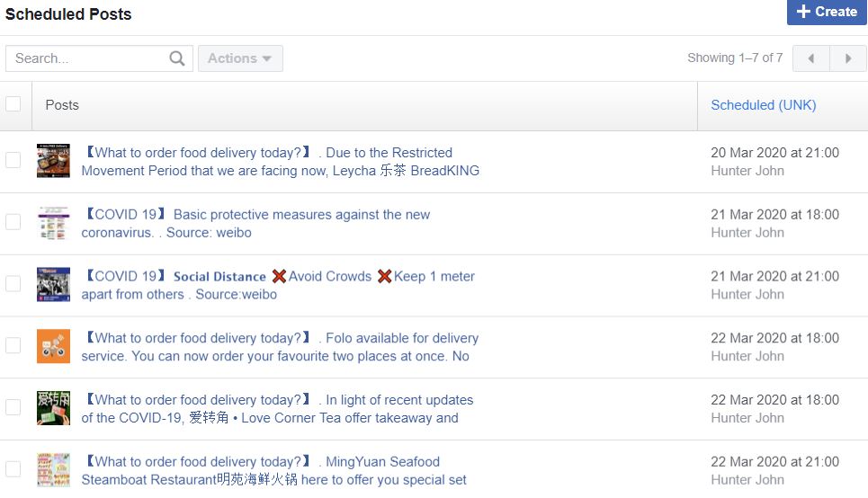Screen dimensions: 868x498
Task: Open the protective measures post thumbnail
Action: coord(53,223)
